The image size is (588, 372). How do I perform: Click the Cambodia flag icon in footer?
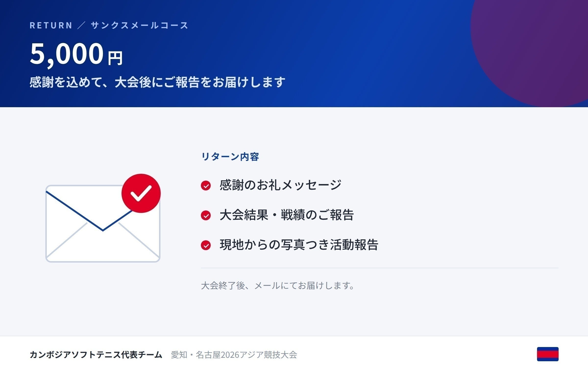(x=548, y=354)
